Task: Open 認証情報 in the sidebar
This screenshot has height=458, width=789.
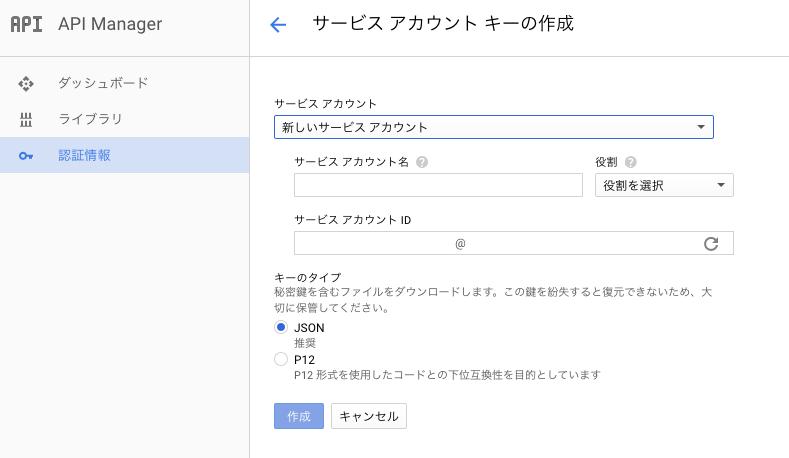Action: point(125,155)
